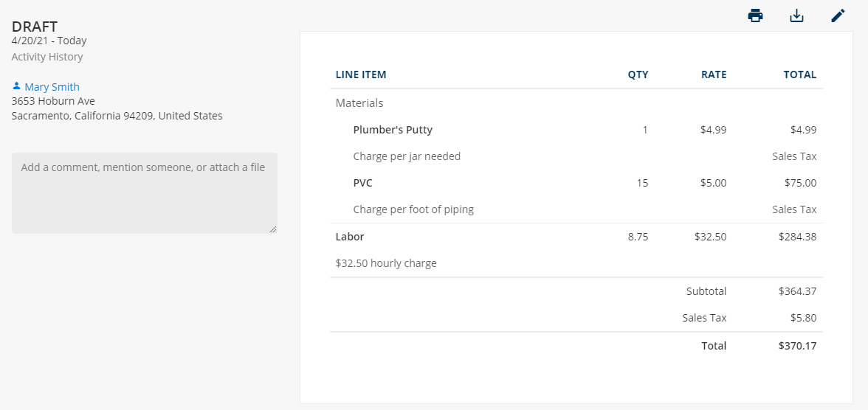Open the Activity History link
This screenshot has height=410, width=868.
coord(47,57)
